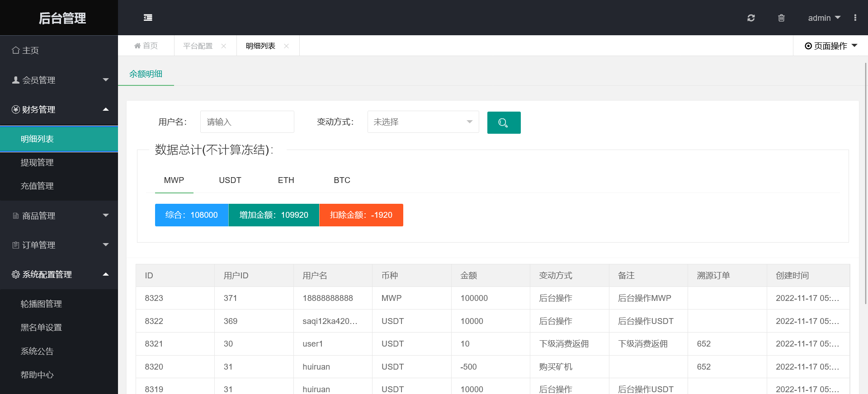This screenshot has width=868, height=394.
Task: Open 提现管理 in the sidebar
Action: tap(37, 163)
